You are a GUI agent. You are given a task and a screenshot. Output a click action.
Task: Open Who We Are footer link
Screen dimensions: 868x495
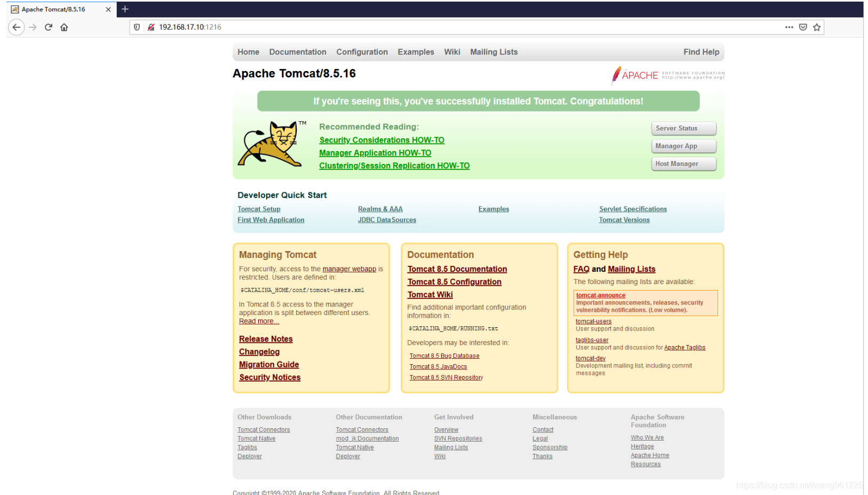[647, 437]
